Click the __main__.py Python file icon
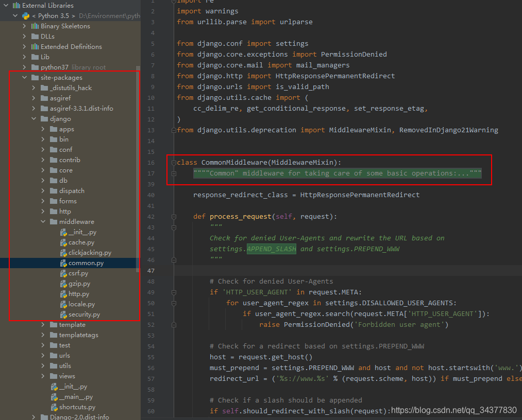Screen dimensions: 522x420 [54, 397]
